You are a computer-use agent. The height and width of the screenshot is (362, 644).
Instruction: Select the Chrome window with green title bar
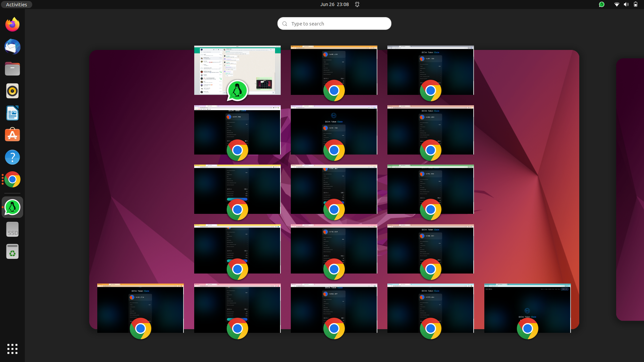pos(431,189)
